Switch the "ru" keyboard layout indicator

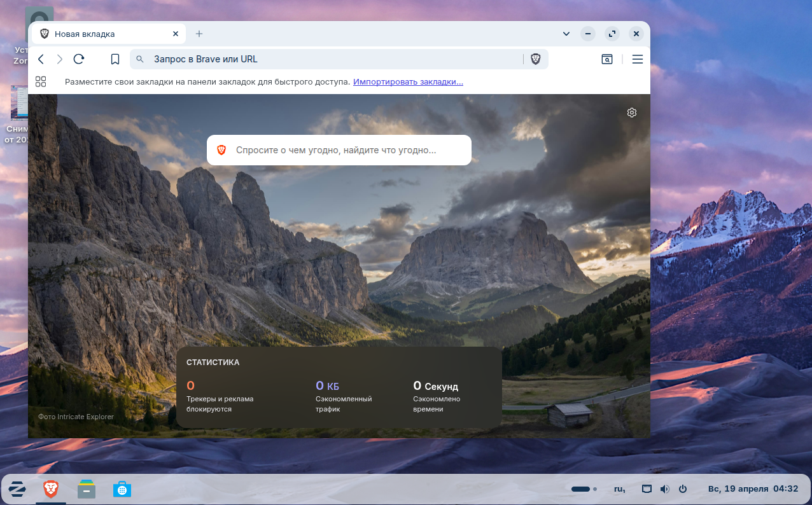(x=619, y=489)
